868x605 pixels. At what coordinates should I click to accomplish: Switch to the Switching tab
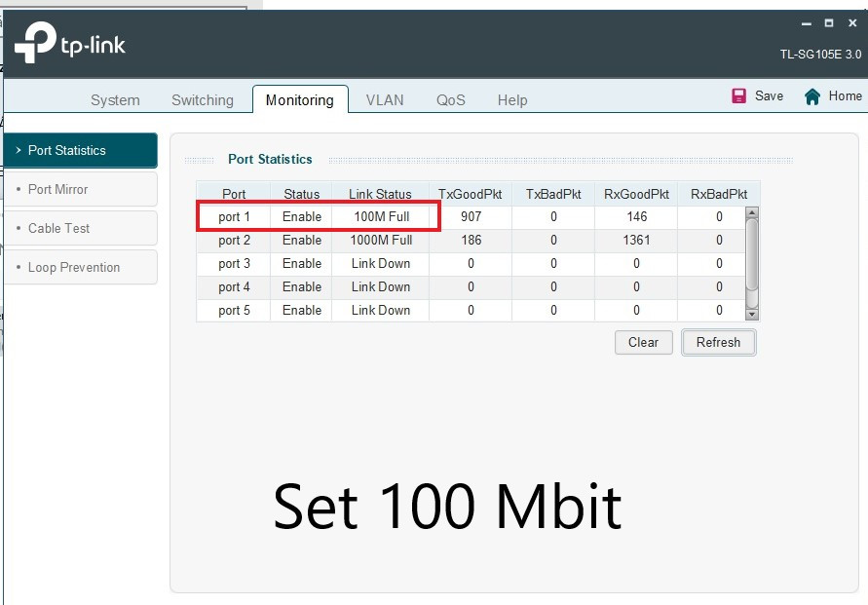pyautogui.click(x=203, y=100)
